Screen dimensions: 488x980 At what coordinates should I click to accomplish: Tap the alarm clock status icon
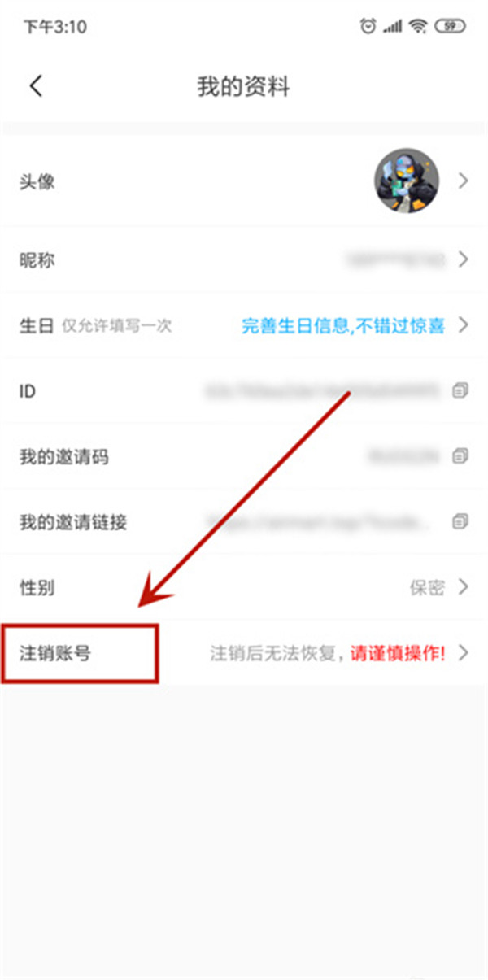click(x=368, y=27)
